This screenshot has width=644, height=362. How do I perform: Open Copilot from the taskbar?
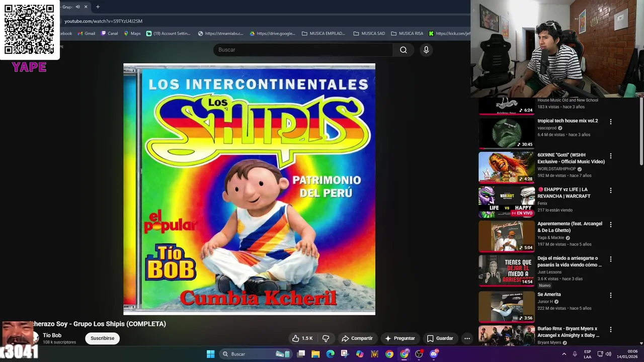(x=360, y=354)
